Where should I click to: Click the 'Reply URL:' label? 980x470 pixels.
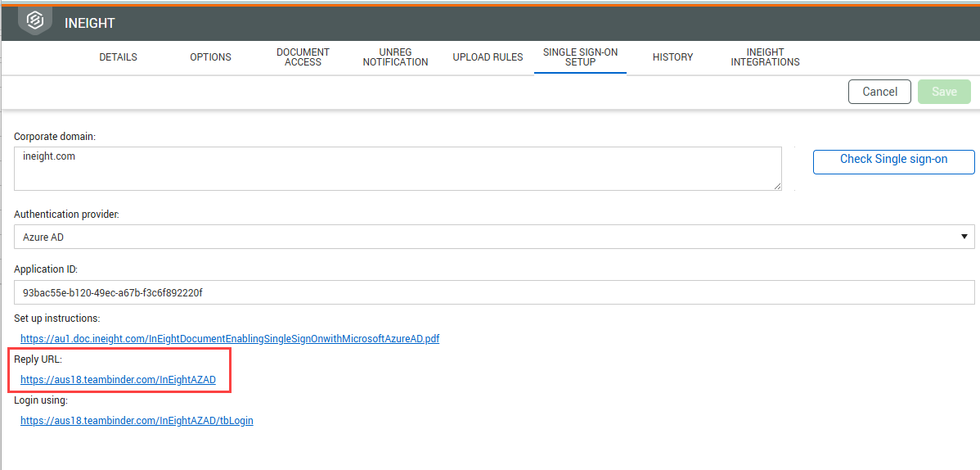38,359
